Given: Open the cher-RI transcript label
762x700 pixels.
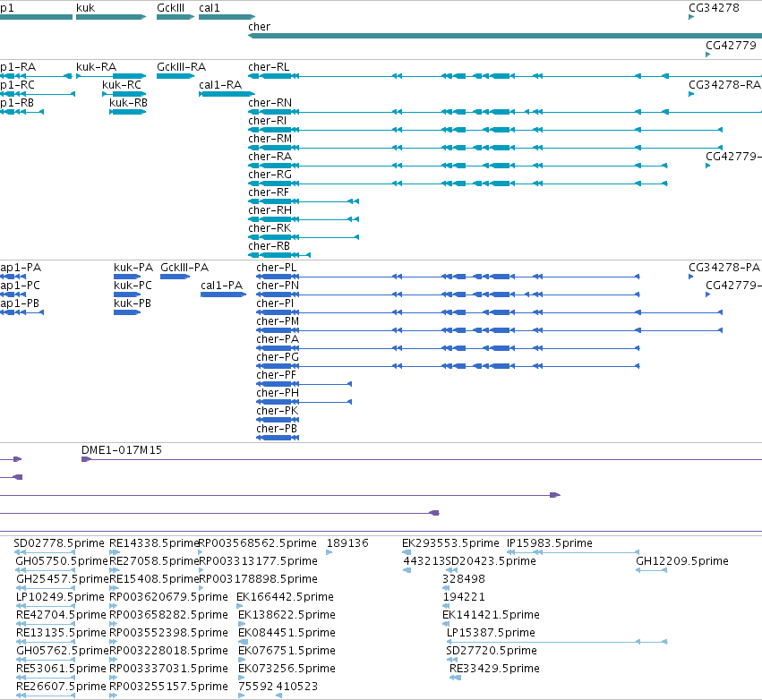Looking at the screenshot, I should [x=268, y=121].
